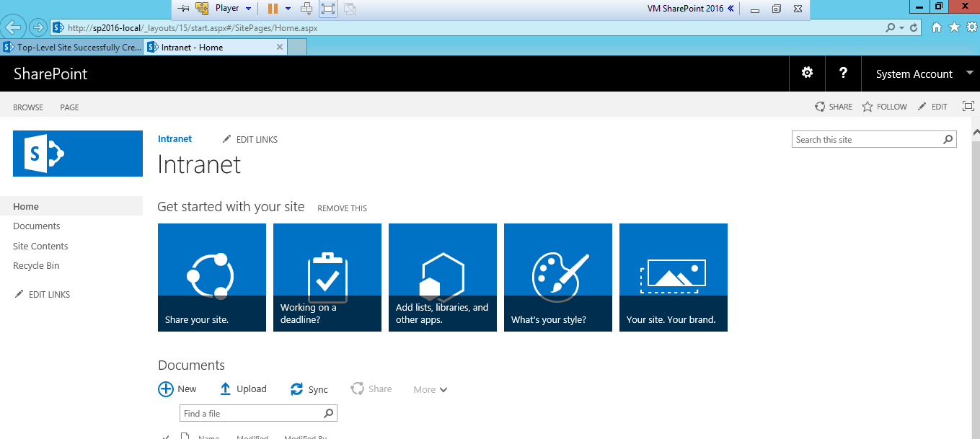Viewport: 980px width, 439px height.
Task: Click the Intranet top navigation link
Action: pyautogui.click(x=175, y=138)
